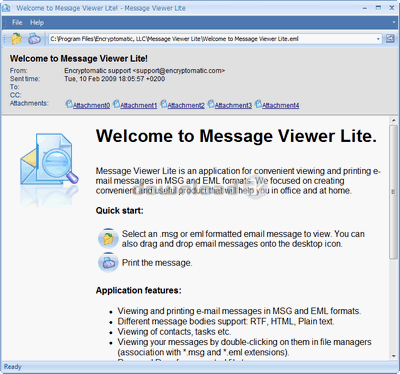Click the app icon in the title bar
Viewport: 400px width, 374px height.
6,8
